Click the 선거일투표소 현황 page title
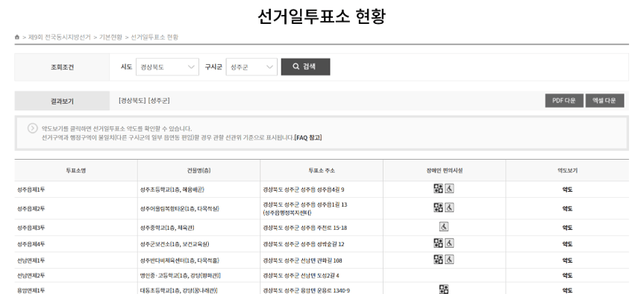This screenshot has height=294, width=644. pos(322,16)
